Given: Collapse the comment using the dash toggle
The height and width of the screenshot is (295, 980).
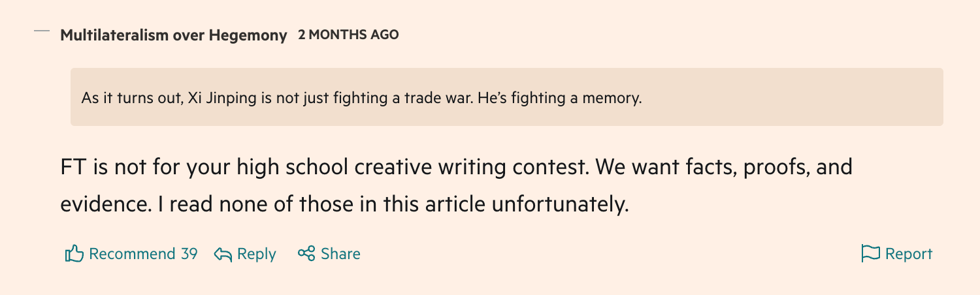Looking at the screenshot, I should pos(42,31).
